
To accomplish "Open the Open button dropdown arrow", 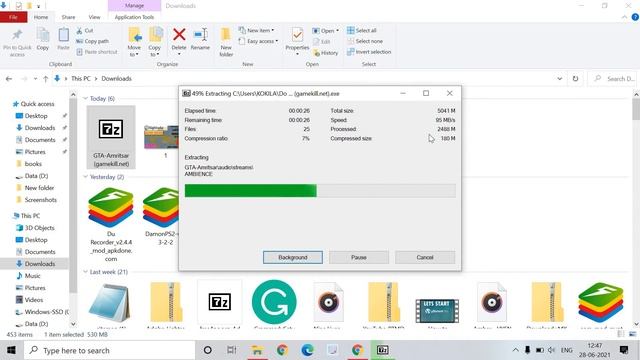I will click(x=337, y=31).
